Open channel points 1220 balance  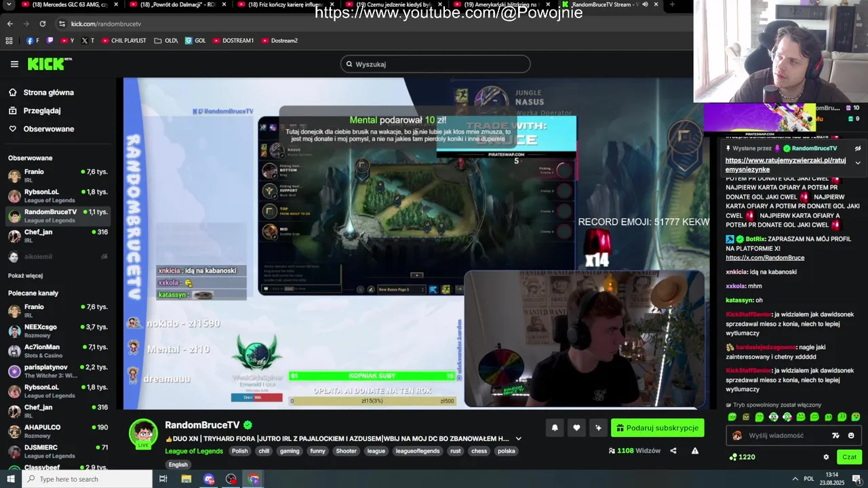742,457
